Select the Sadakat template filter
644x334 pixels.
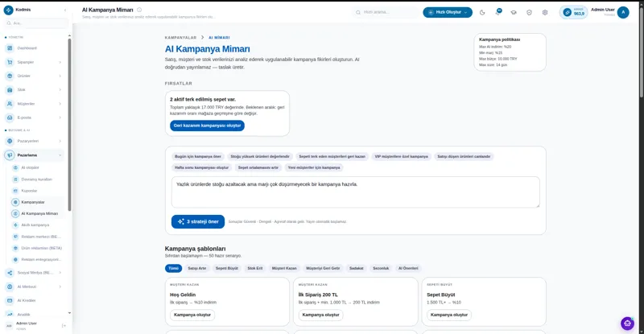[x=356, y=268]
